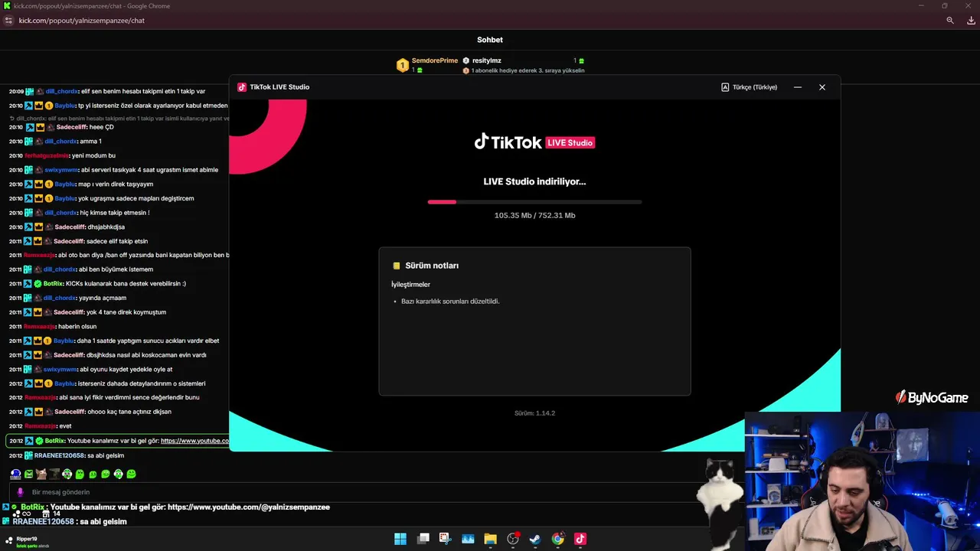Click swixymwm username in serveri message
Image resolution: width=980 pixels, height=551 pixels.
pyautogui.click(x=61, y=170)
